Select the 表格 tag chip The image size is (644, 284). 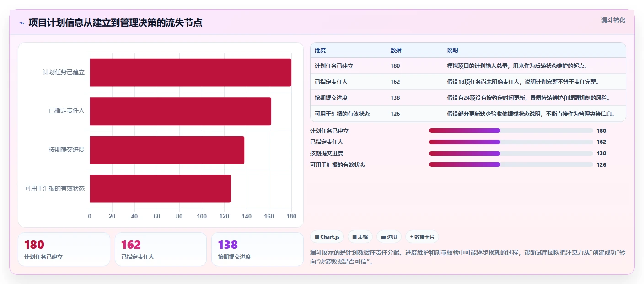pos(360,237)
